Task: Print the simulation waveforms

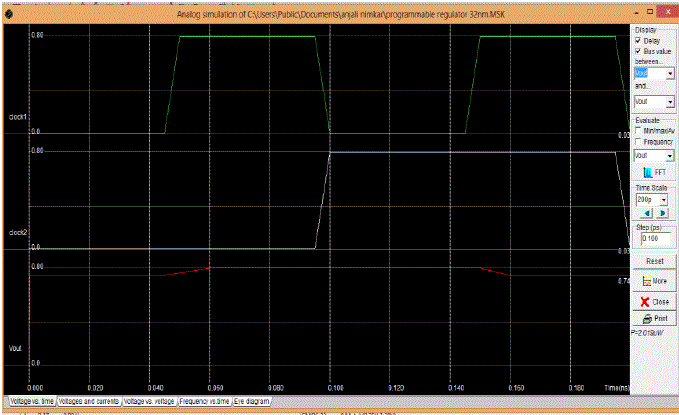Action: (x=654, y=318)
